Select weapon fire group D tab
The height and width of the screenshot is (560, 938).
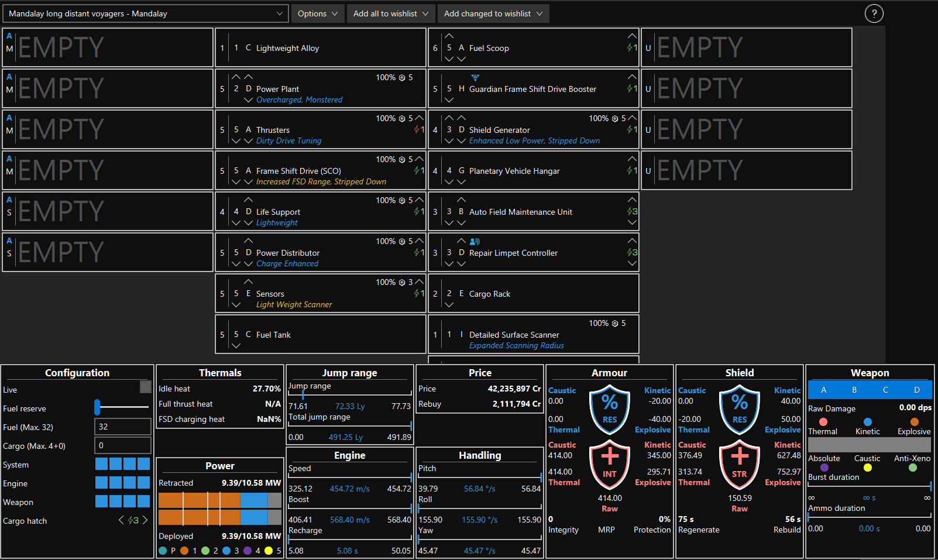pos(916,390)
